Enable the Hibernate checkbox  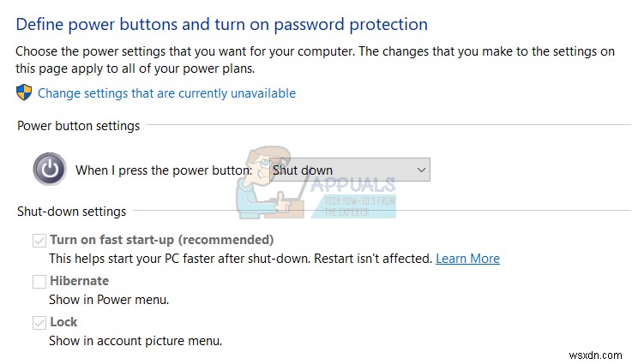(x=39, y=281)
